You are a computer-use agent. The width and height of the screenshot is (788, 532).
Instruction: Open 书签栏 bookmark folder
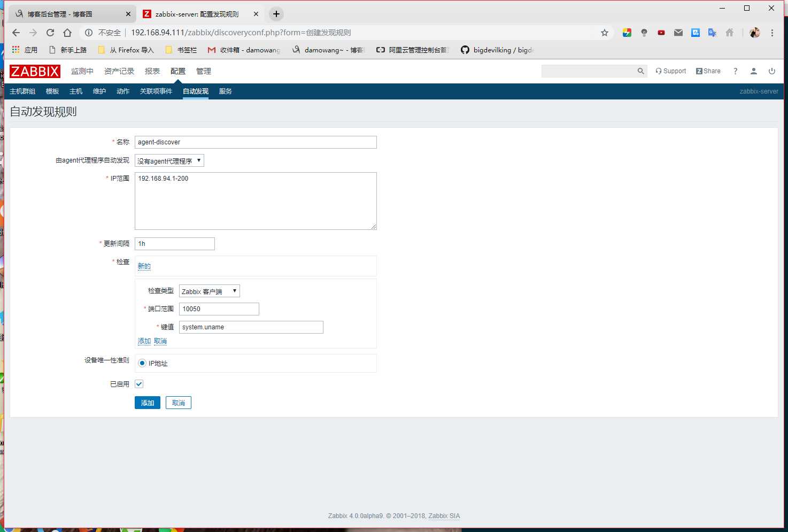tap(181, 50)
